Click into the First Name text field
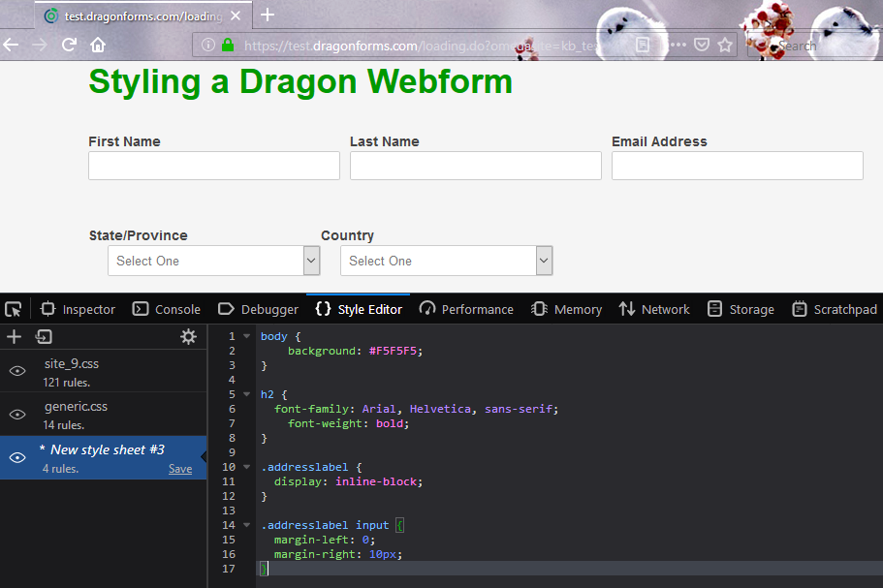Image resolution: width=883 pixels, height=588 pixels. click(213, 166)
